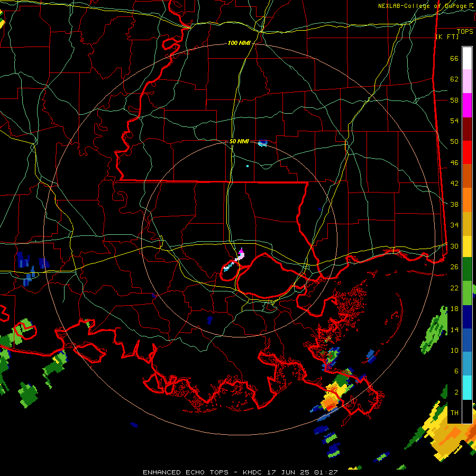Click the 46 value on the scale

pyautogui.click(x=454, y=163)
